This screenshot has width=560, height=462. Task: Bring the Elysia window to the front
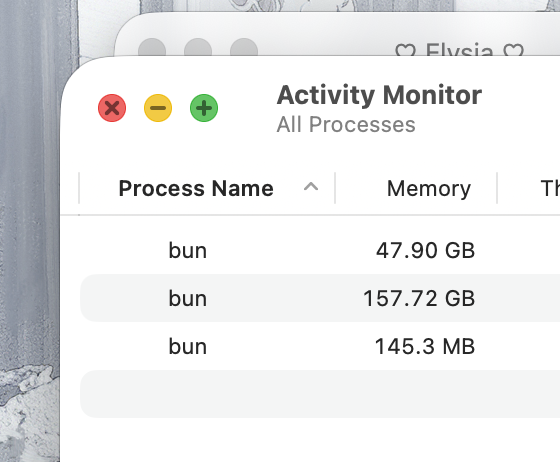[x=460, y=50]
